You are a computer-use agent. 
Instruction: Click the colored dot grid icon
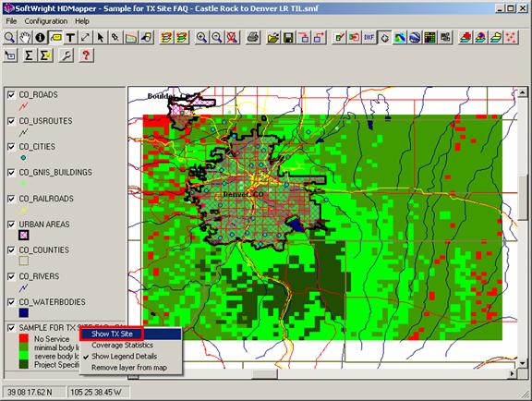click(429, 37)
